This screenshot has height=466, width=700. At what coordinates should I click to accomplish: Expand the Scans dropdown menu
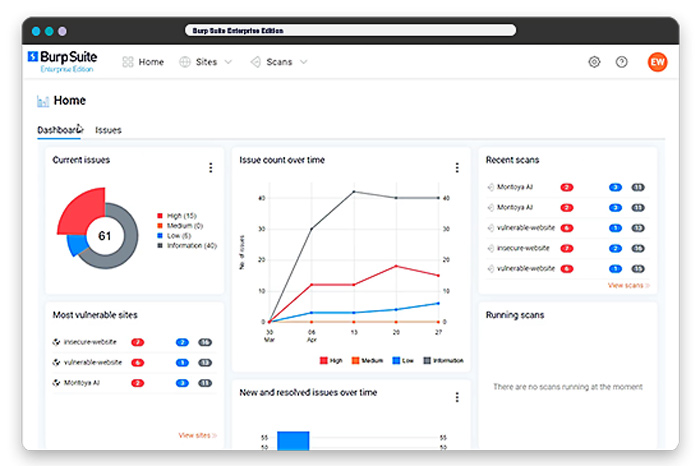click(279, 62)
